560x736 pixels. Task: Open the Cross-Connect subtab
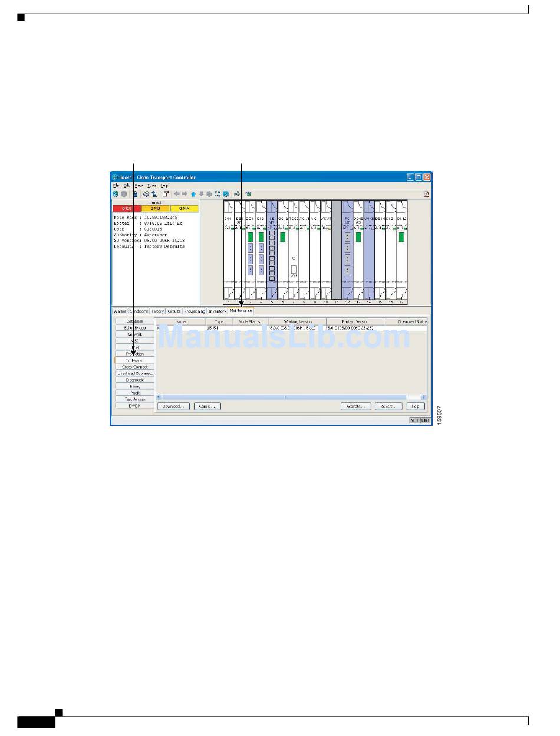click(134, 367)
